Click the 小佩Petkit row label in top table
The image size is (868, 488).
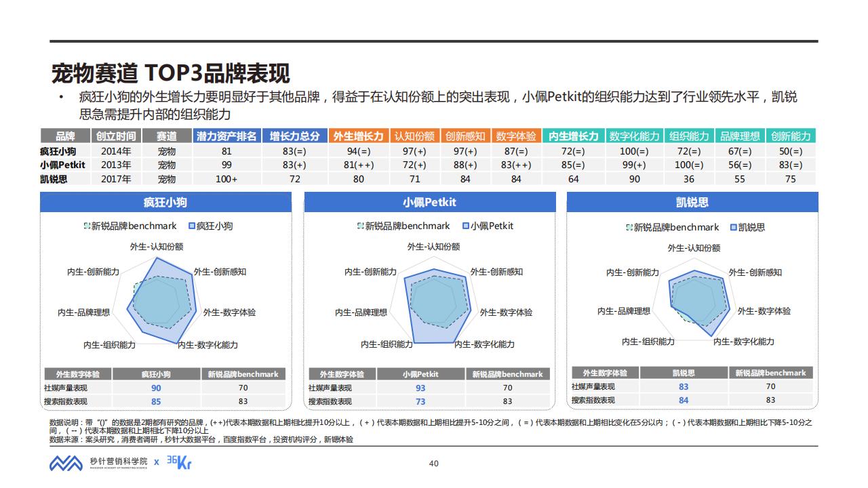point(62,165)
